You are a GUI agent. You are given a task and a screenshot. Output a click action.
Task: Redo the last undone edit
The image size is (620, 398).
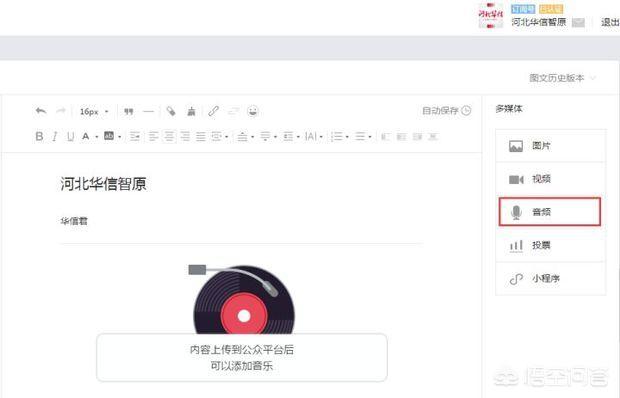click(x=61, y=111)
